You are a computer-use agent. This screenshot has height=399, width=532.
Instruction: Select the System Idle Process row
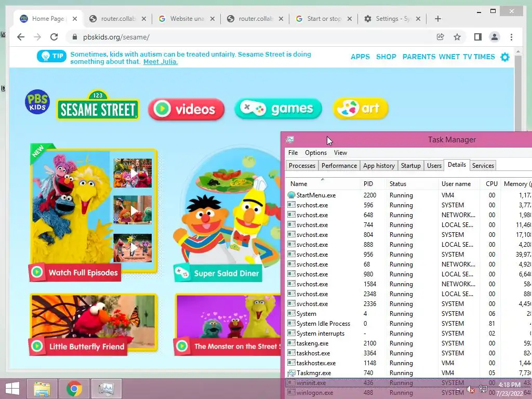click(x=409, y=323)
